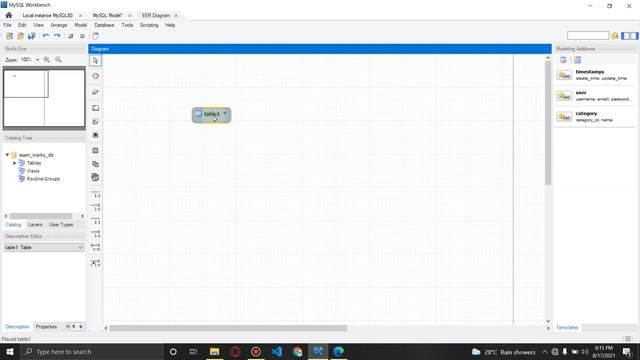Click the Templates tab link
Viewport: 640px width, 360px height.
point(567,327)
